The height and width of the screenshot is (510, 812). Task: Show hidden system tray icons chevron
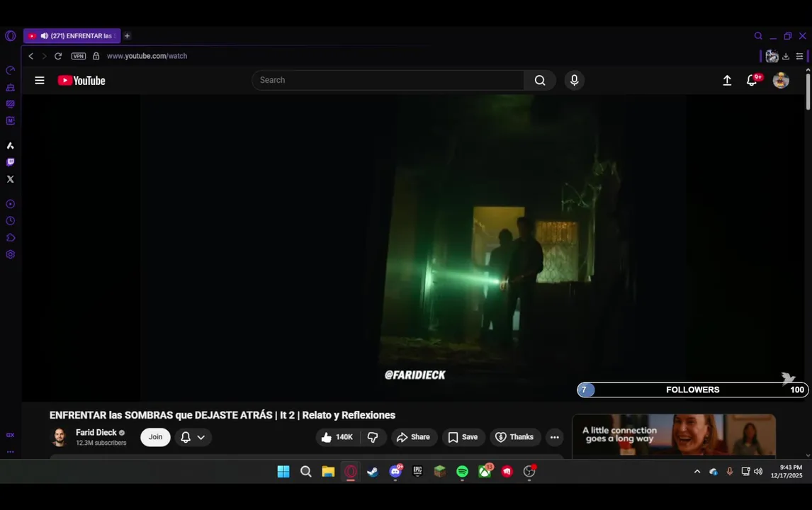tap(697, 471)
